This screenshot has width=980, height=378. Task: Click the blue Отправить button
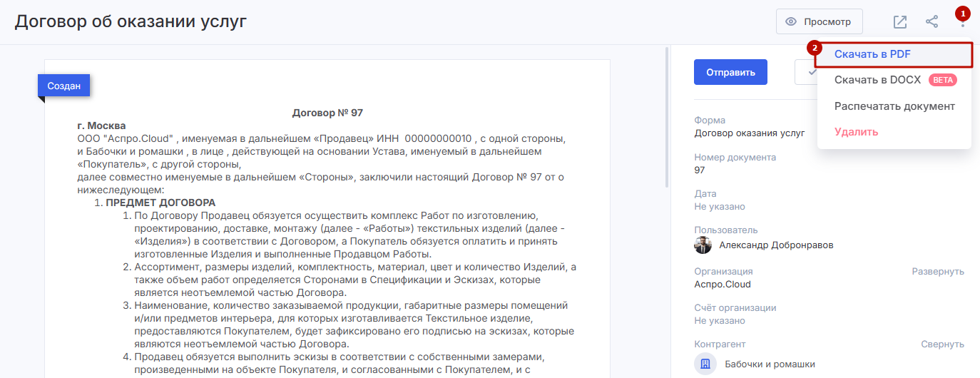click(730, 72)
